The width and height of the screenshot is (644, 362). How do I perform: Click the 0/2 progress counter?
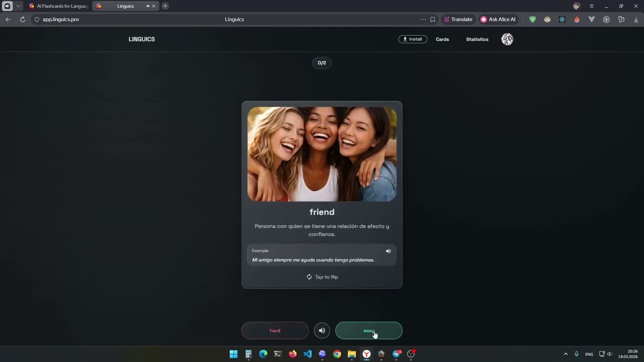322,63
